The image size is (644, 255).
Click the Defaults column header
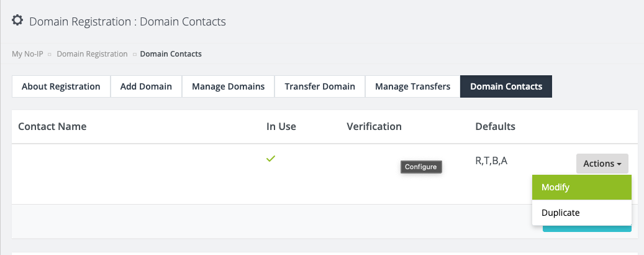495,126
